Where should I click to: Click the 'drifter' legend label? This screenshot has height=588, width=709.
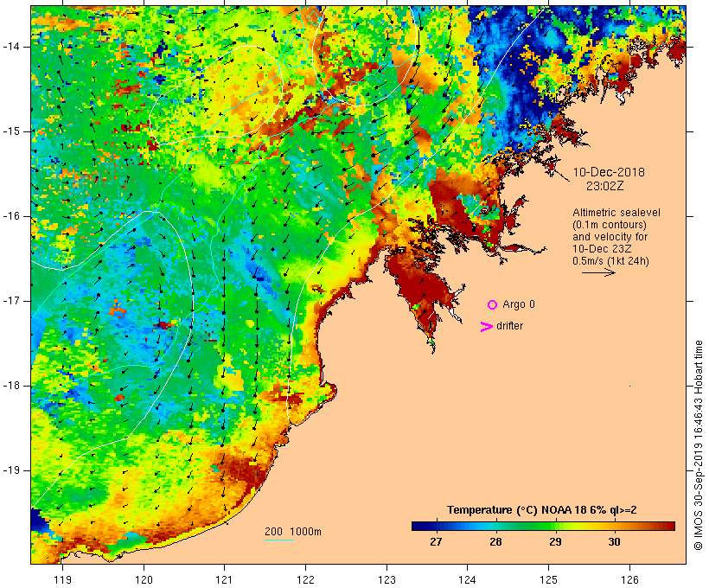pos(509,326)
